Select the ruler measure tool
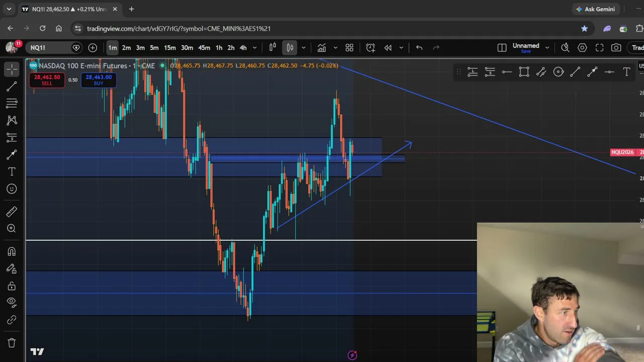 pos(12,211)
